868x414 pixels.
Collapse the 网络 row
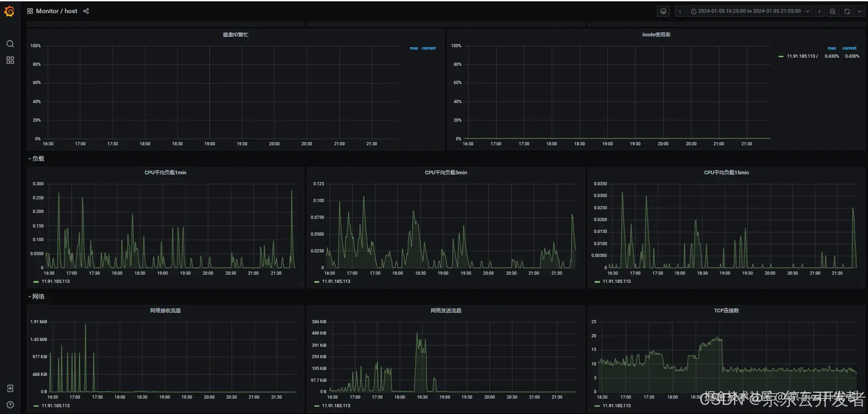tap(36, 296)
